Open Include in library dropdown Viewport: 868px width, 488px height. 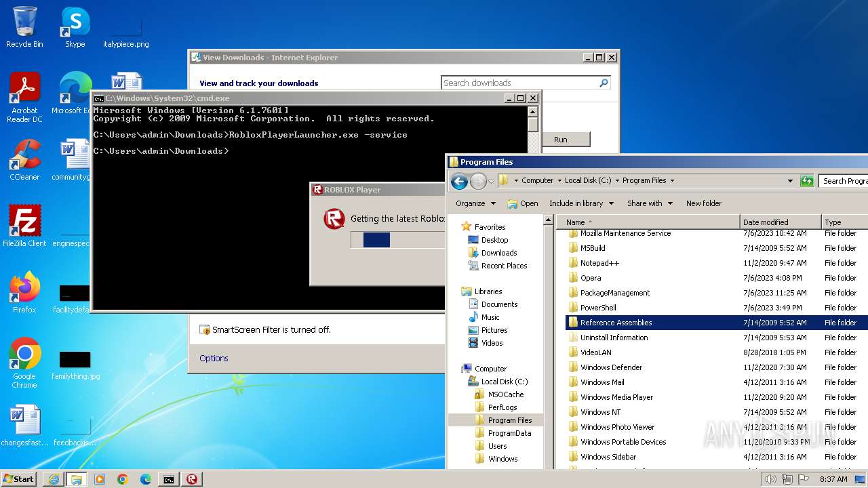(581, 203)
